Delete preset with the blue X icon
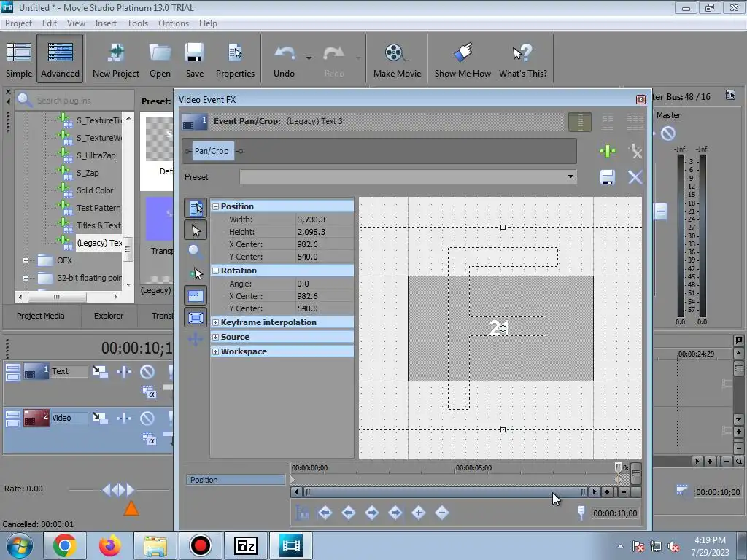The width and height of the screenshot is (747, 560). point(635,177)
